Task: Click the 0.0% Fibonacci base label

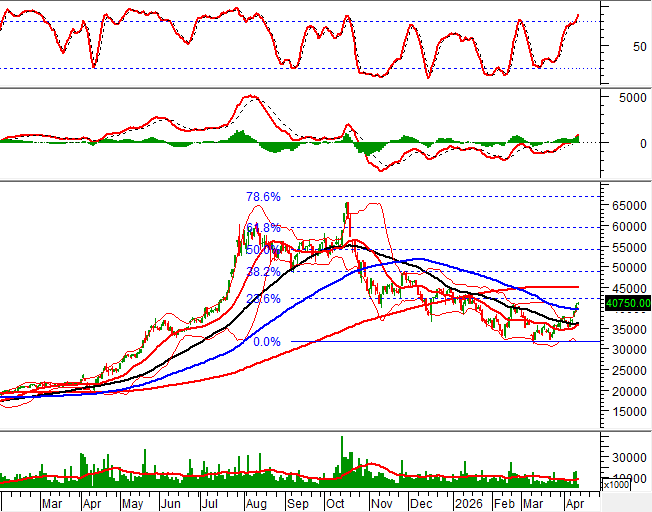Action: (x=267, y=342)
